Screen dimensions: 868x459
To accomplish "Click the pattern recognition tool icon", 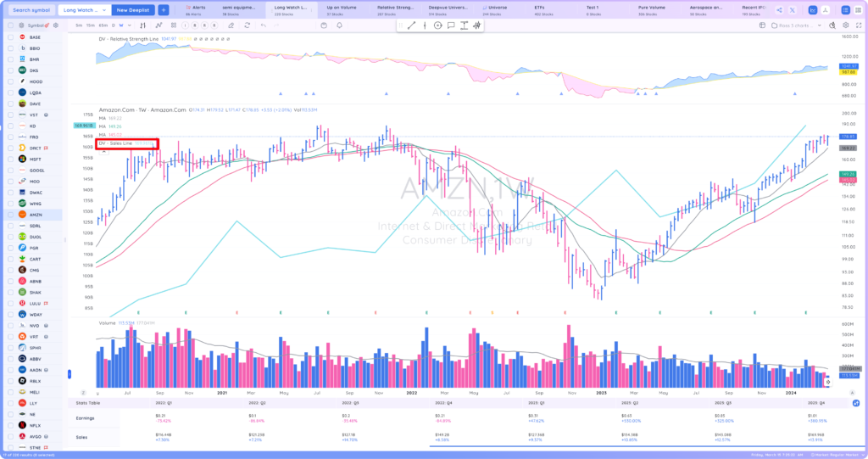I will [x=476, y=25].
